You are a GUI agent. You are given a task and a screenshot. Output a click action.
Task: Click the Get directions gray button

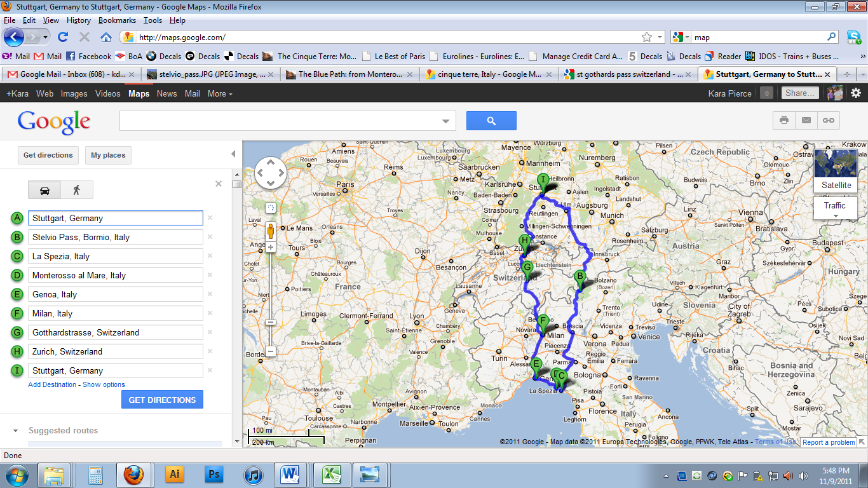coord(48,155)
